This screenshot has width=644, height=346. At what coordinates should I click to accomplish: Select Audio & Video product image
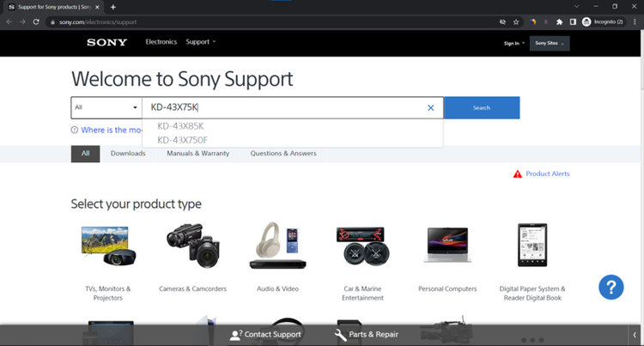pyautogui.click(x=278, y=246)
